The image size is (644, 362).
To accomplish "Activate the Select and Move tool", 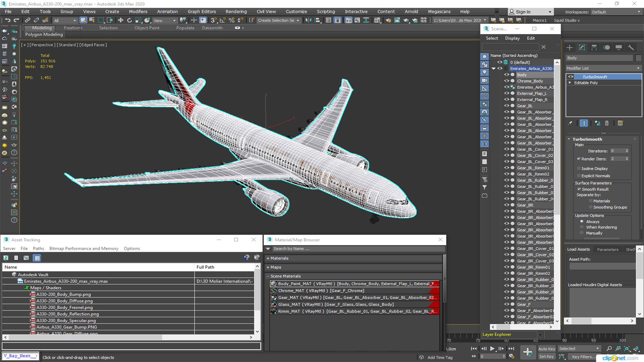I will pos(121,20).
